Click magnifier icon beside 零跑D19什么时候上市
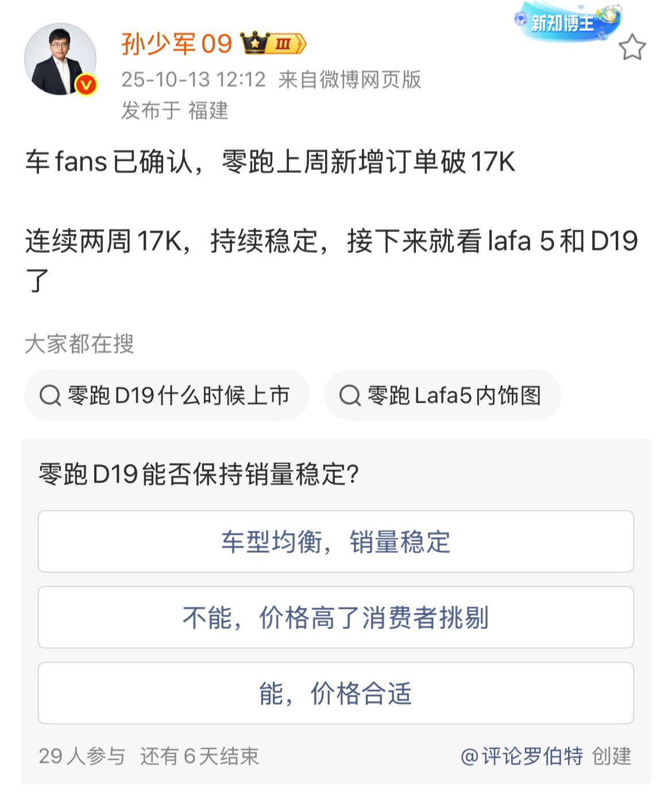The image size is (672, 796). (50, 396)
